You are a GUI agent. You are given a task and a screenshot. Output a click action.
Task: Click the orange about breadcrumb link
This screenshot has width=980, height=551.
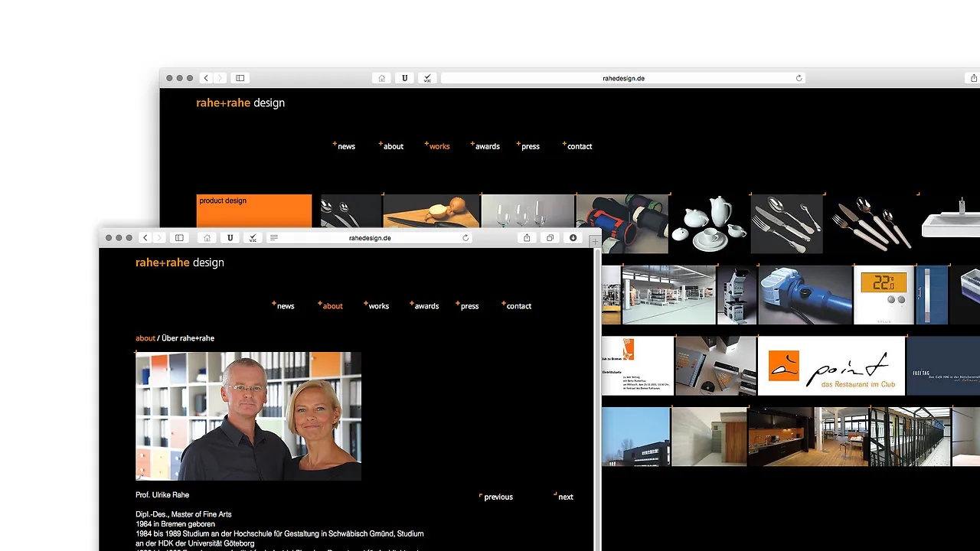[145, 338]
